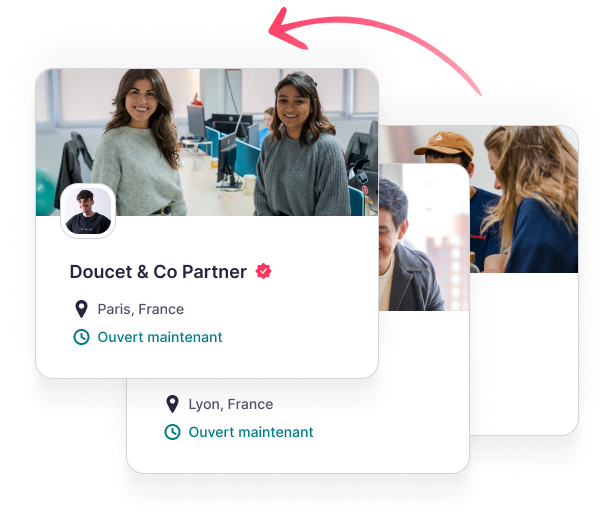Screen dimensions: 614x519
Task: Click the Lyon location pin icon
Action: [172, 404]
